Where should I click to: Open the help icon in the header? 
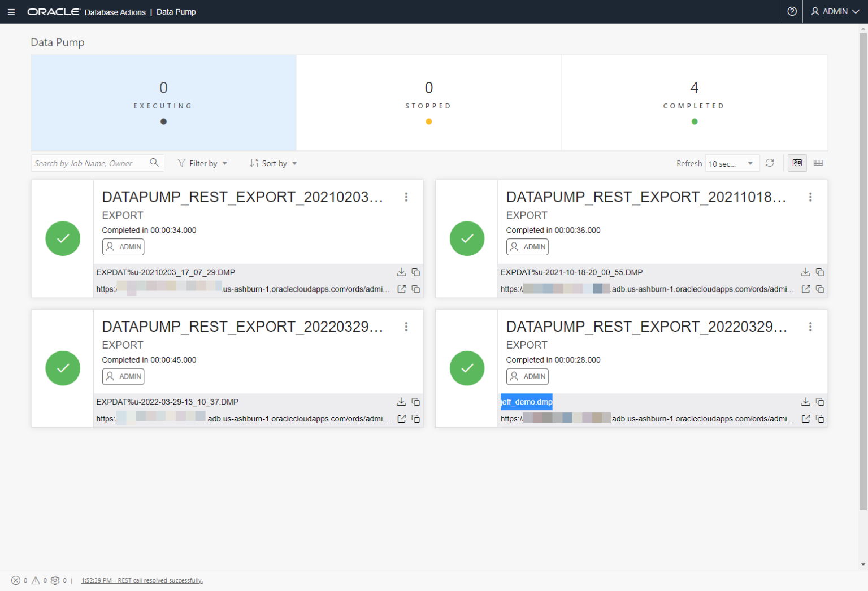792,11
